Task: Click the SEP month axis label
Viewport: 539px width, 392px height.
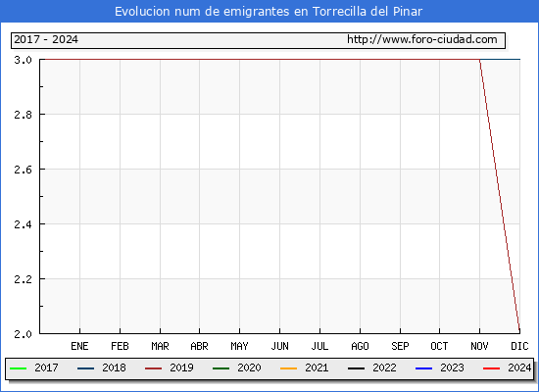Action: pyautogui.click(x=400, y=346)
